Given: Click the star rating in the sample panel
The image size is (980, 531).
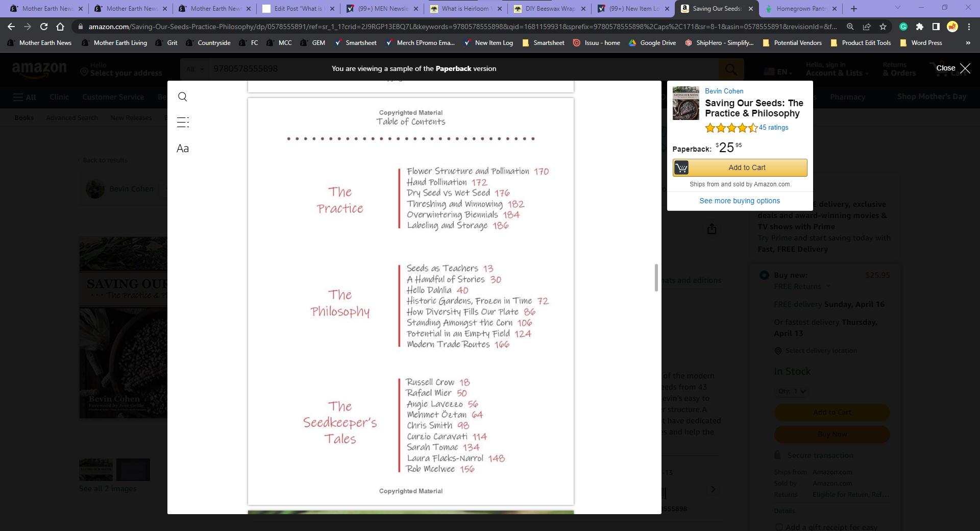Looking at the screenshot, I should click(x=731, y=128).
